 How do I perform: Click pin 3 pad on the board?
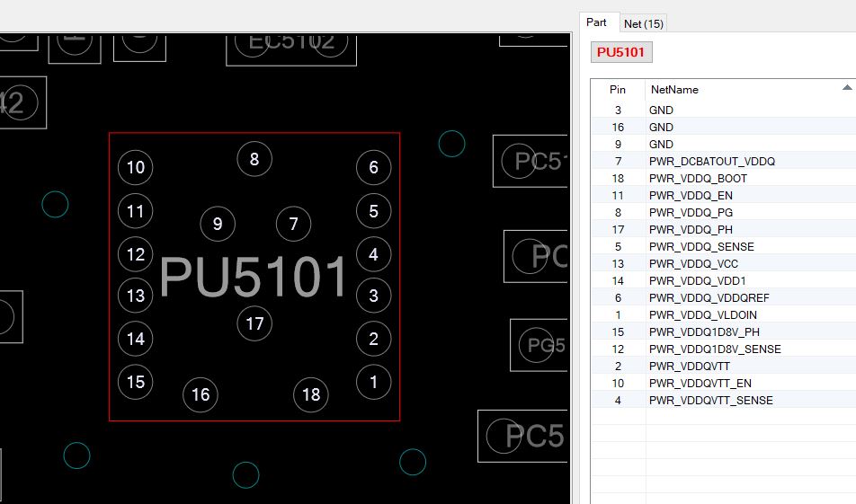[373, 296]
